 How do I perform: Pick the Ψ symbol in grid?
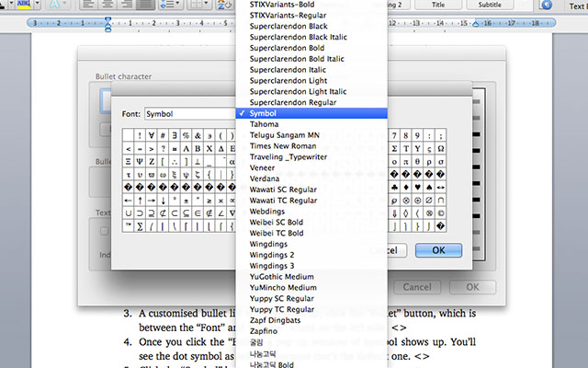point(140,162)
